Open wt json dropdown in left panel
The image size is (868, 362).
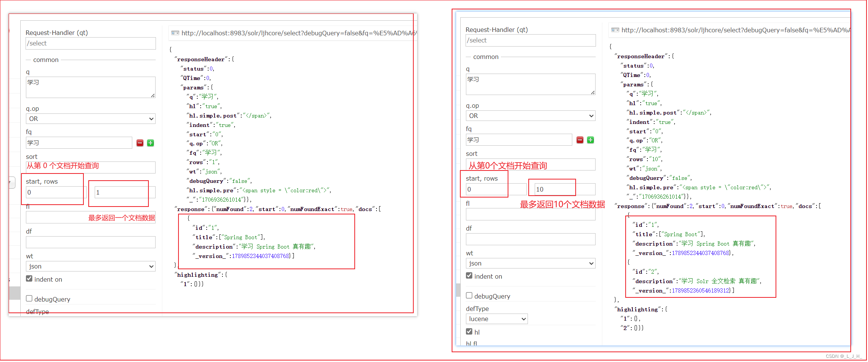[91, 267]
